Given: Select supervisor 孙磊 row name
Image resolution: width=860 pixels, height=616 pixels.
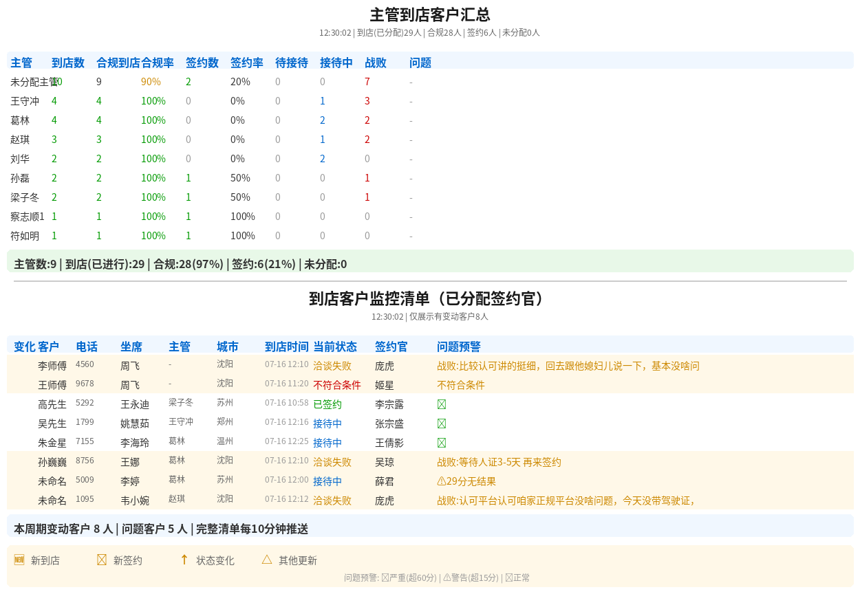Looking at the screenshot, I should 20,178.
